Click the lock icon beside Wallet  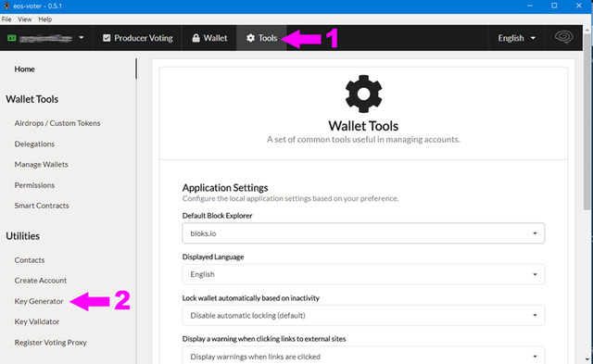pyautogui.click(x=196, y=38)
